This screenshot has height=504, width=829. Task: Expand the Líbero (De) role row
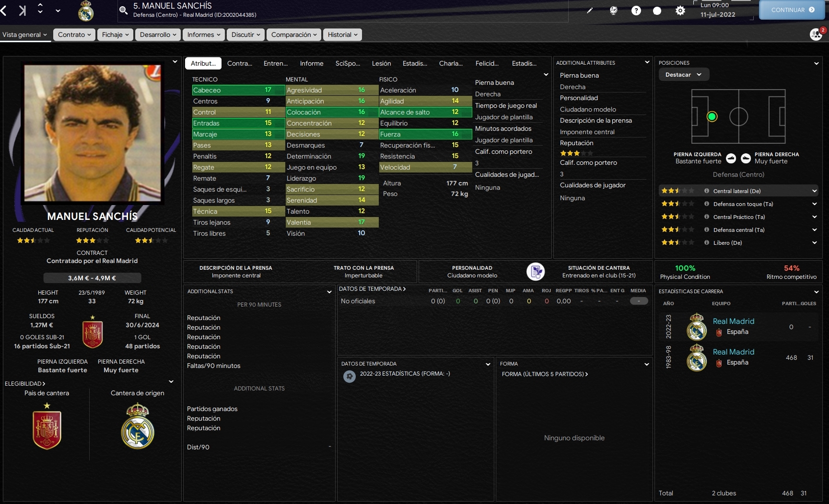tap(814, 243)
